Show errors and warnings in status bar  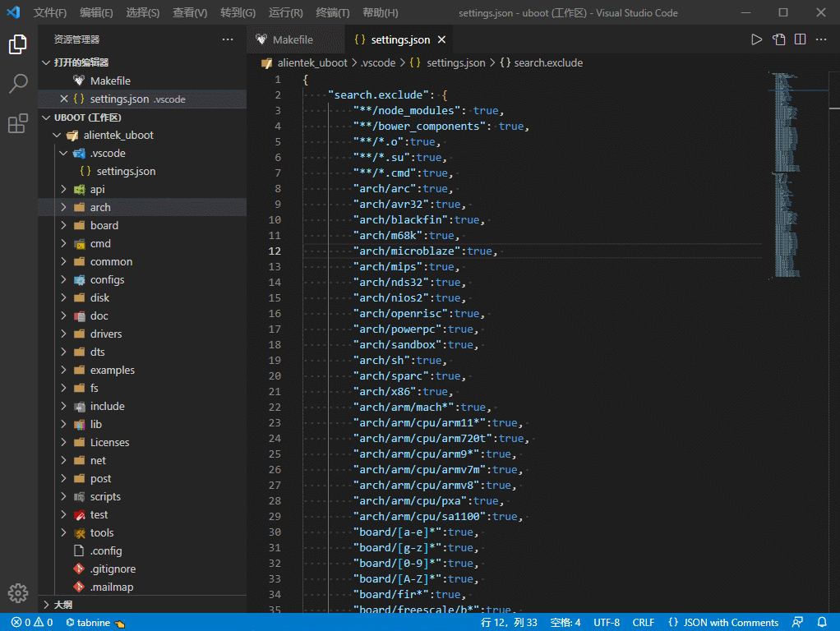pos(32,623)
